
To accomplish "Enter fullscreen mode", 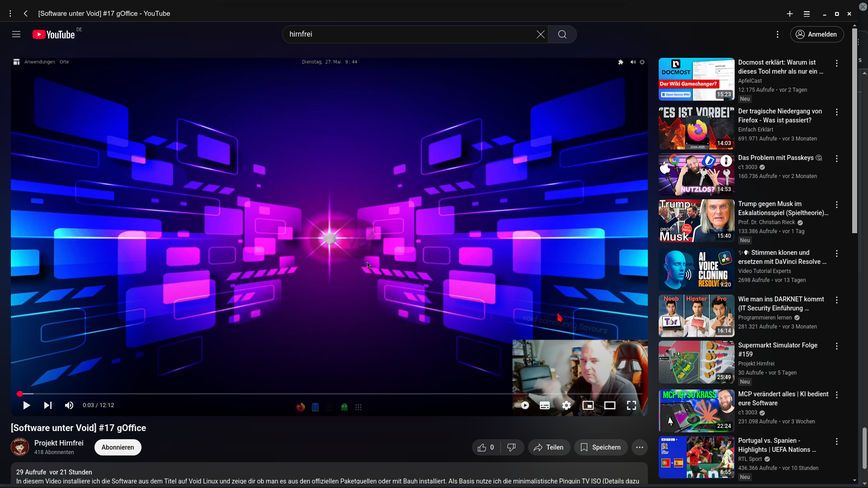I will [631, 405].
